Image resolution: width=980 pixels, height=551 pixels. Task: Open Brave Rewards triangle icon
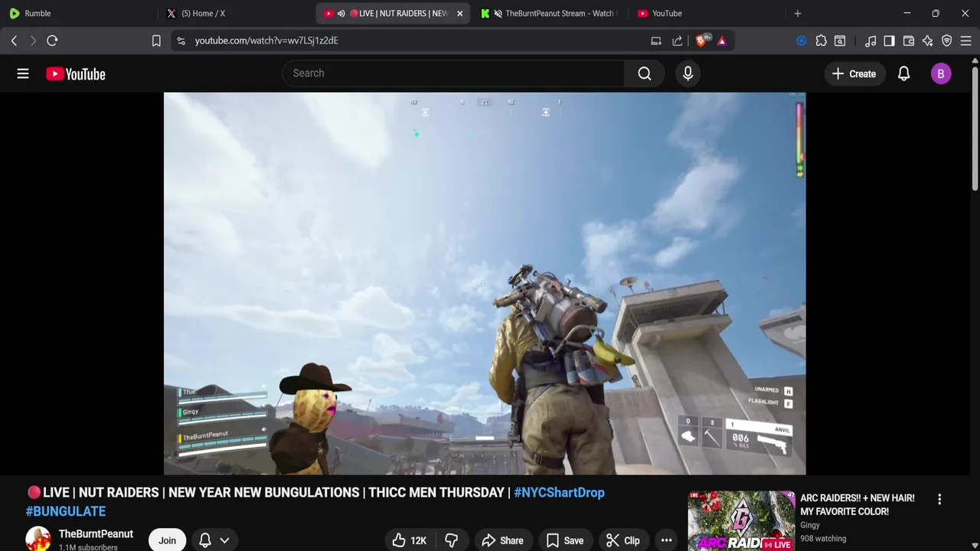tap(722, 41)
